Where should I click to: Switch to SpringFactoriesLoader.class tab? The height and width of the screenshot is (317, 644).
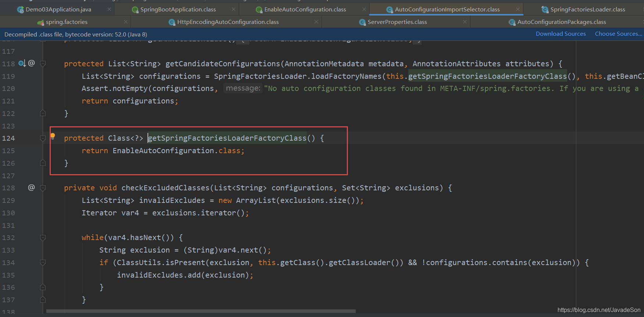pyautogui.click(x=587, y=9)
